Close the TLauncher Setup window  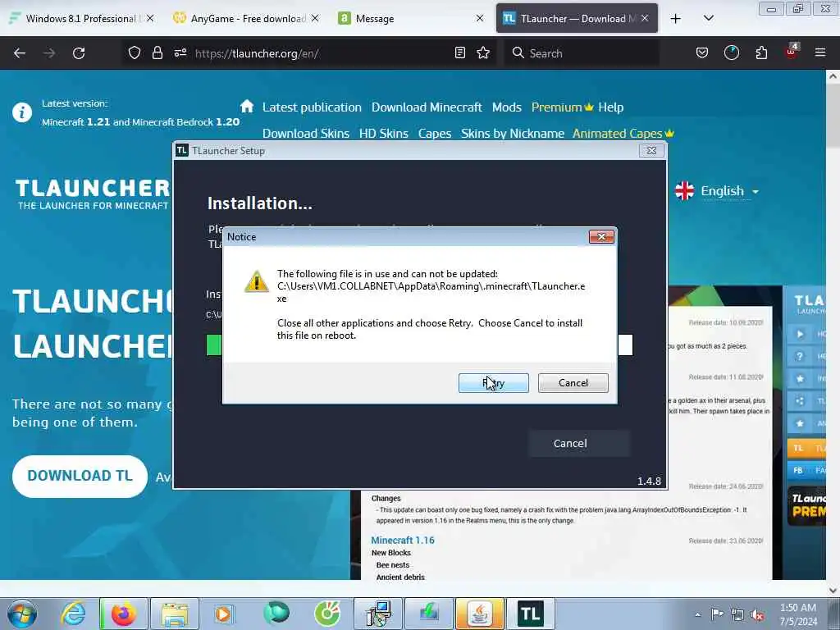point(651,151)
